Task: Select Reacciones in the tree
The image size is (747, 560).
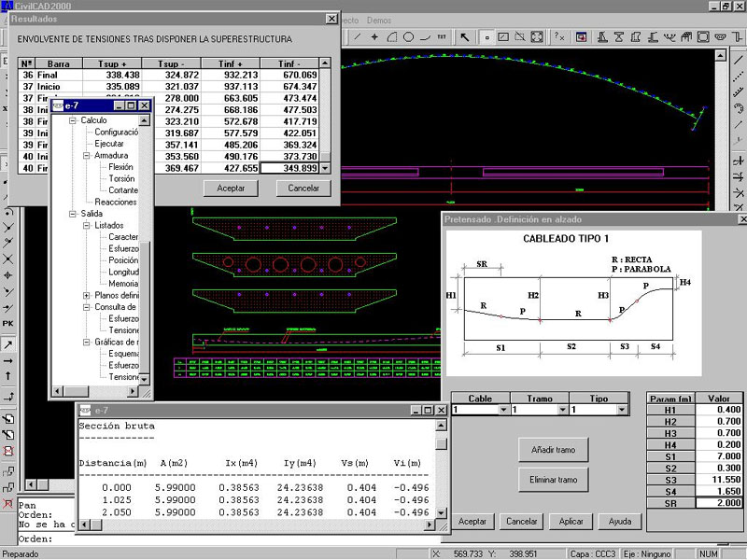Action: click(116, 202)
